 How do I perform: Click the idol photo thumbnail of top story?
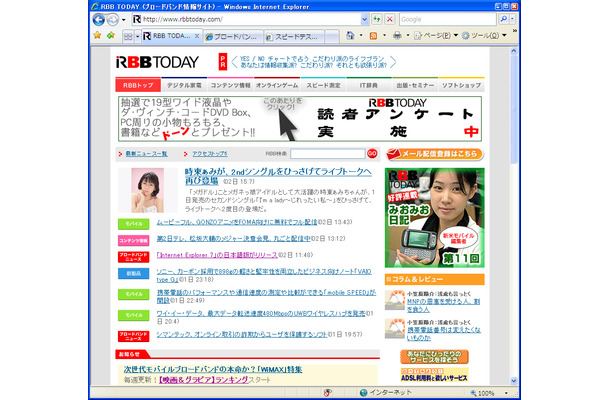[x=147, y=190]
